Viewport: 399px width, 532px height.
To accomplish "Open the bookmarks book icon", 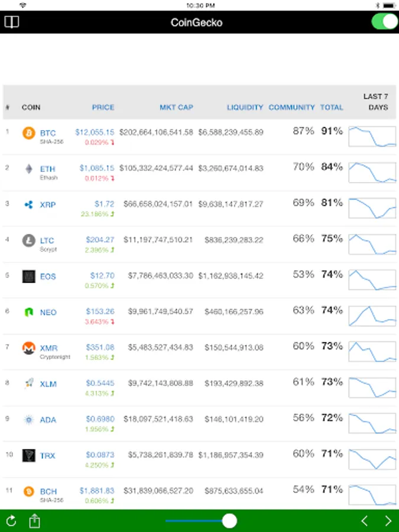I will [x=12, y=22].
